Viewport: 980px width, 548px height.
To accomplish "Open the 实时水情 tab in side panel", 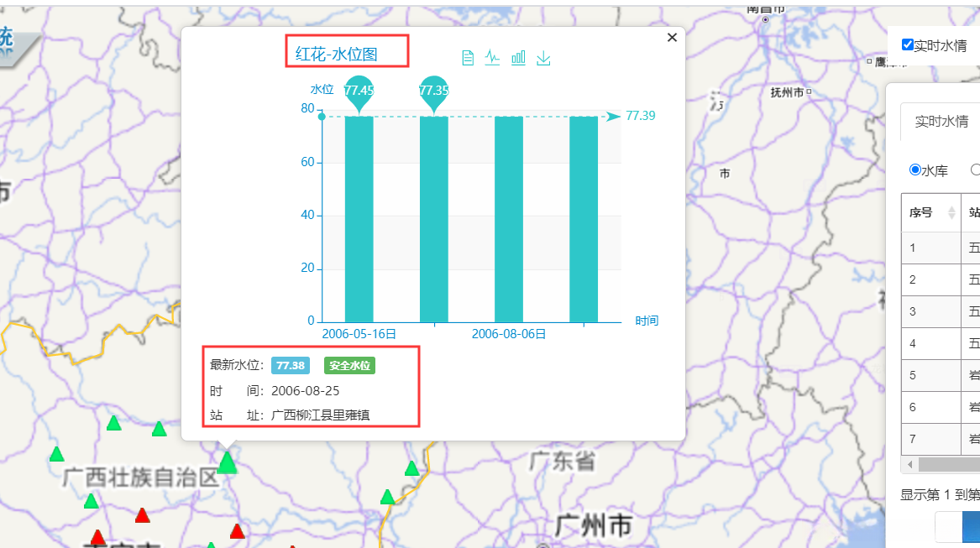I will pyautogui.click(x=941, y=121).
